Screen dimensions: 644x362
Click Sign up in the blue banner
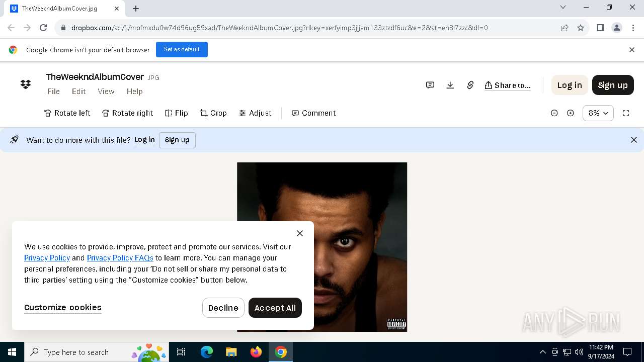click(177, 140)
